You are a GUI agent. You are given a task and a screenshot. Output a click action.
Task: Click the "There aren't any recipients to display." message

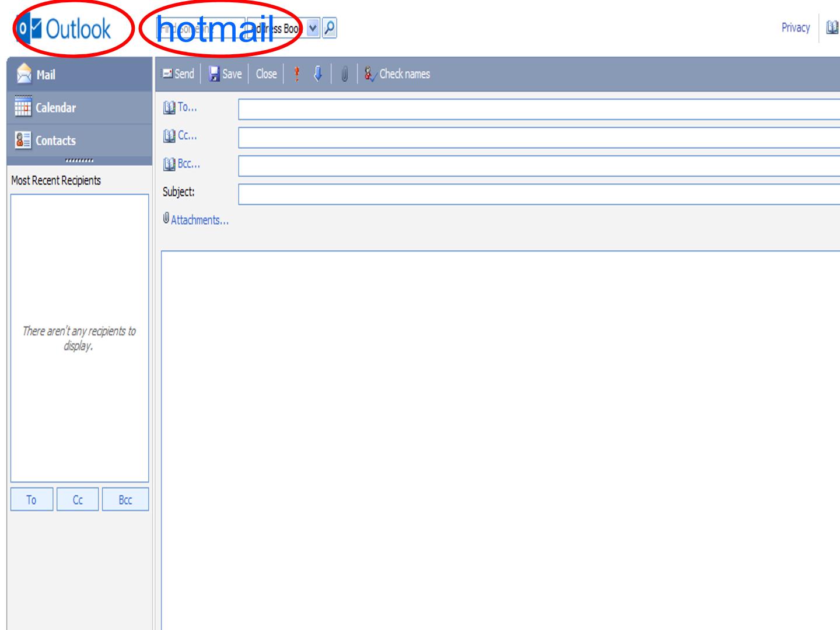tap(79, 338)
